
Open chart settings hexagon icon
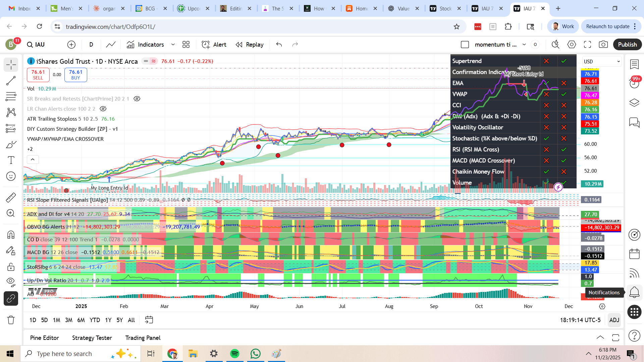[572, 45]
